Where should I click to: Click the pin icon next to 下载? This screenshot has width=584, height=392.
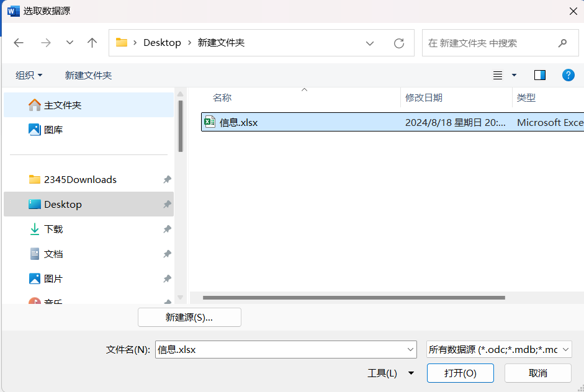[x=167, y=229]
